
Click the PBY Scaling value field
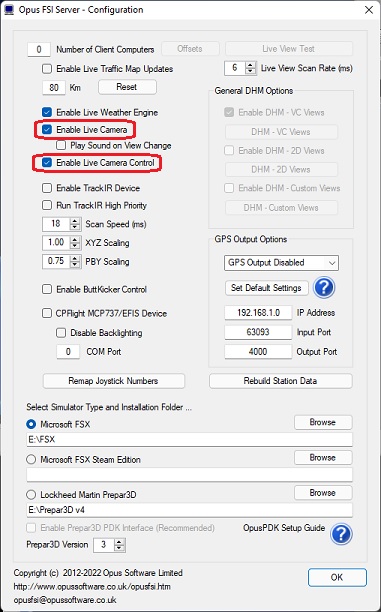pyautogui.click(x=56, y=262)
